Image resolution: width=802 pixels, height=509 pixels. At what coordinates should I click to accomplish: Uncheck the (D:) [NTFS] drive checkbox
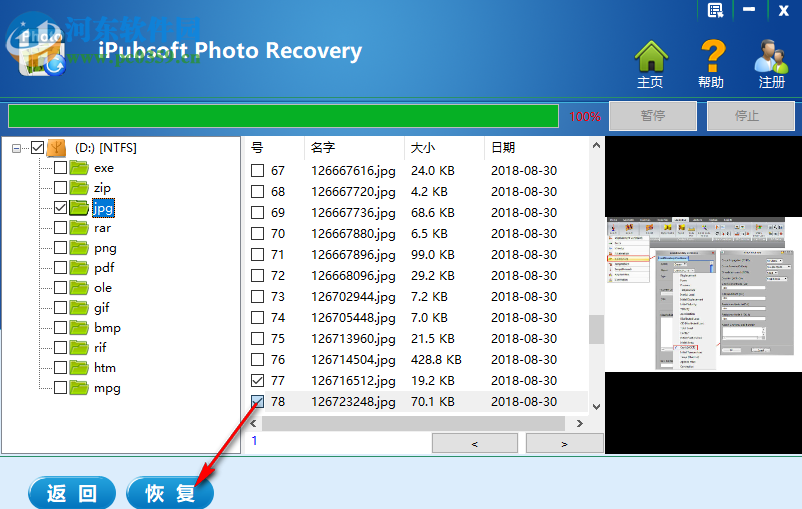click(x=37, y=148)
